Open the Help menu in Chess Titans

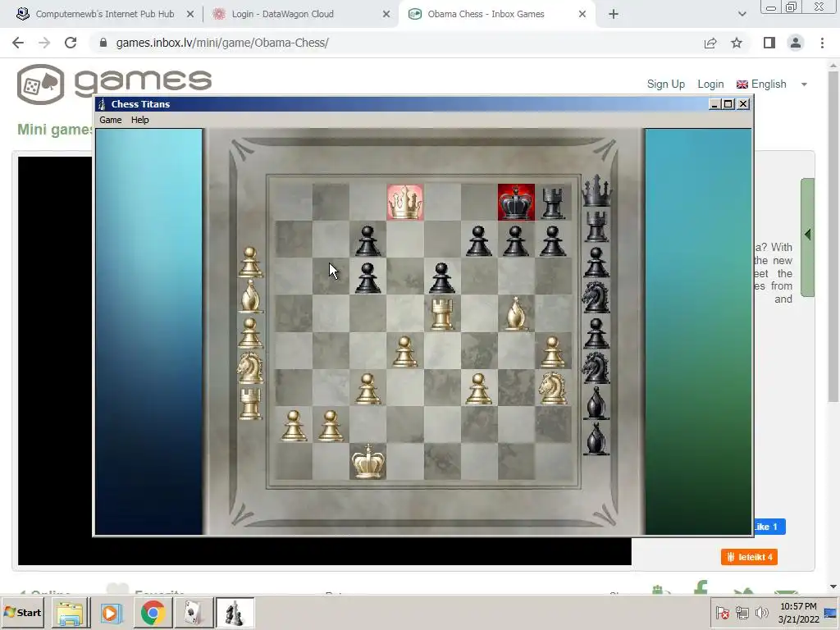coord(139,120)
